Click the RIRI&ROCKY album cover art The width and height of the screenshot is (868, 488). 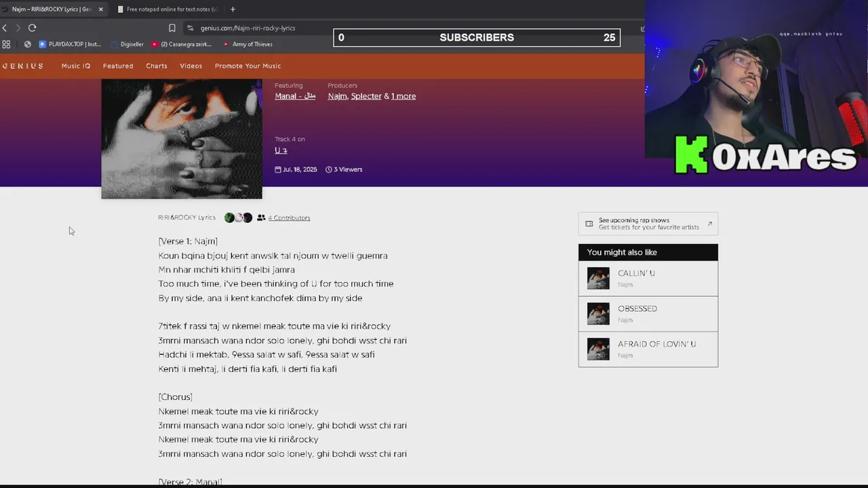point(182,139)
